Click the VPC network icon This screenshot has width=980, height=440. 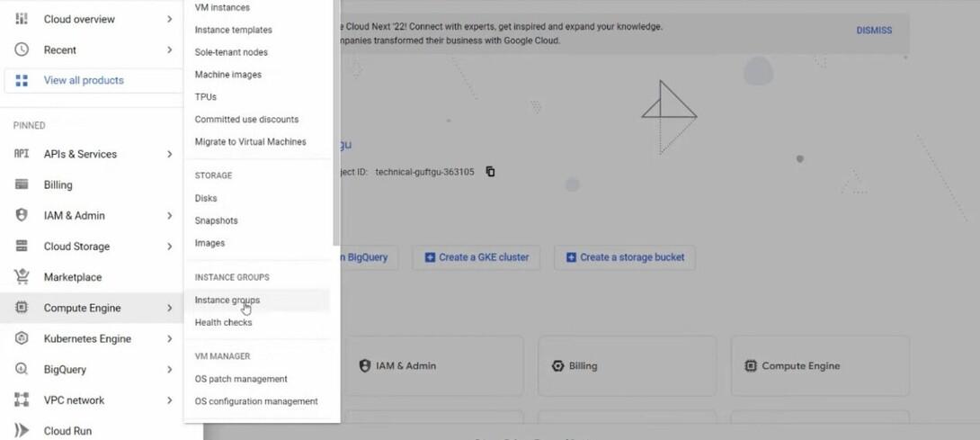pos(22,400)
